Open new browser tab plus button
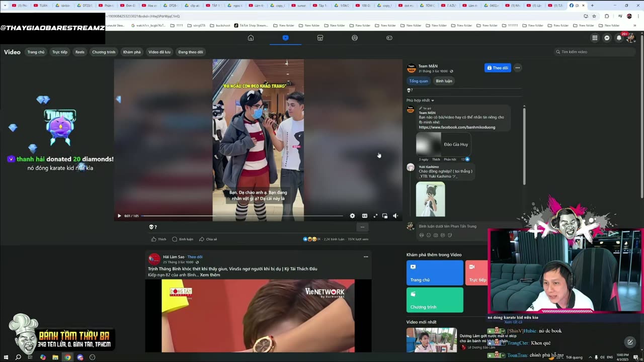 tap(592, 6)
